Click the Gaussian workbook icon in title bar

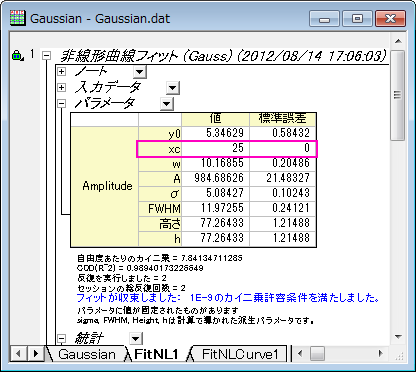18,18
